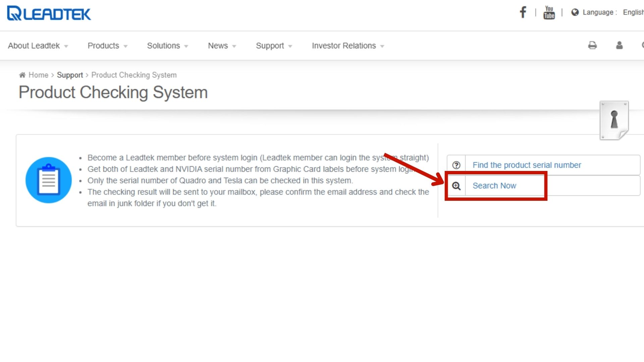Go to Support in the breadcrumb
The height and width of the screenshot is (362, 644).
(70, 75)
